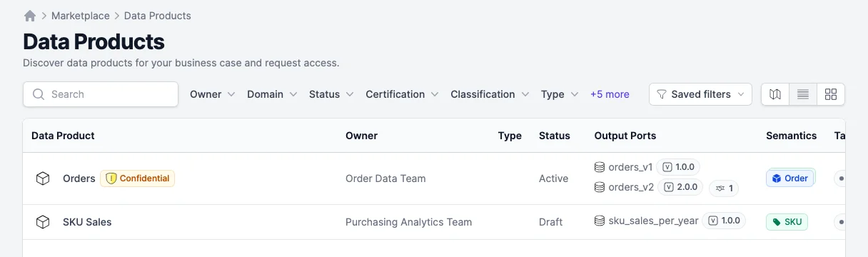This screenshot has height=257, width=868.
Task: Open the Saved filters dropdown
Action: point(700,94)
